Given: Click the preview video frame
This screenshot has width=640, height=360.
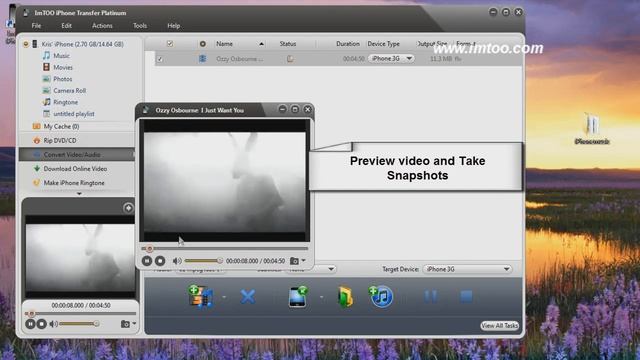Looking at the screenshot, I should pyautogui.click(x=224, y=181).
